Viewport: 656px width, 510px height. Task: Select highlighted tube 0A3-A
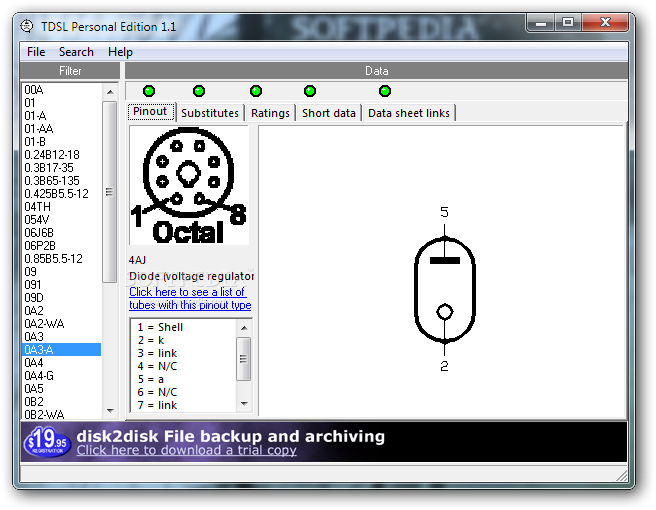tap(62, 349)
